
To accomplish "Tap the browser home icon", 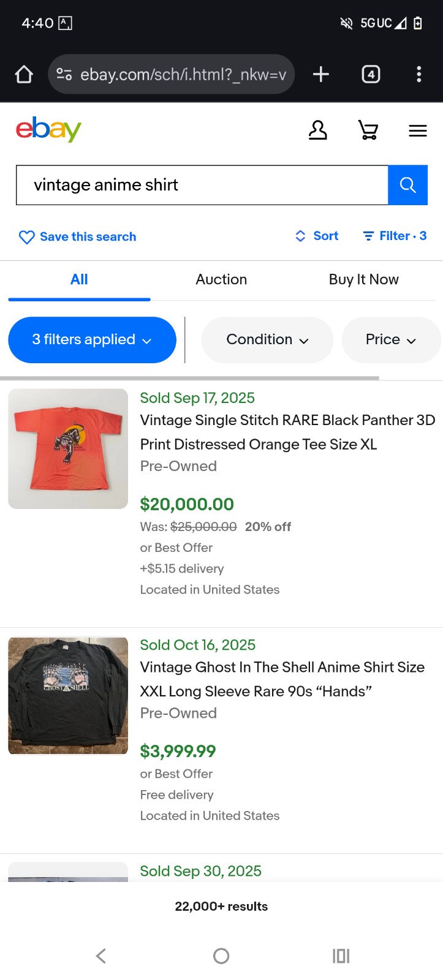I will pos(24,75).
